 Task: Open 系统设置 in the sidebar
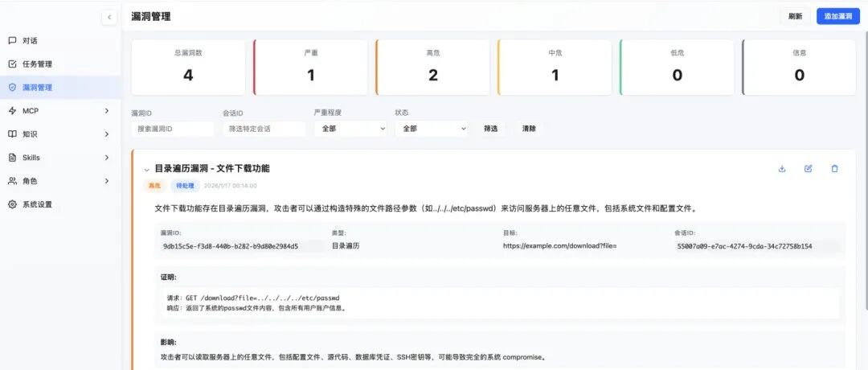coord(60,204)
